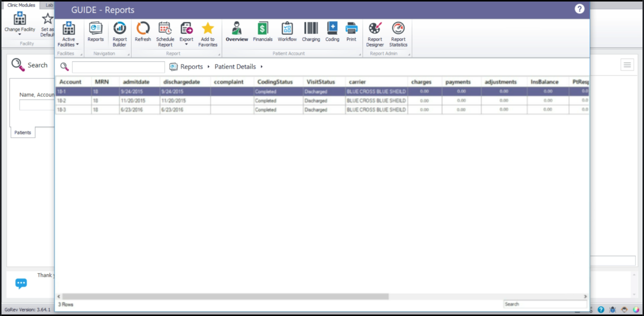Open the Report group launcher corner

pos(219,54)
